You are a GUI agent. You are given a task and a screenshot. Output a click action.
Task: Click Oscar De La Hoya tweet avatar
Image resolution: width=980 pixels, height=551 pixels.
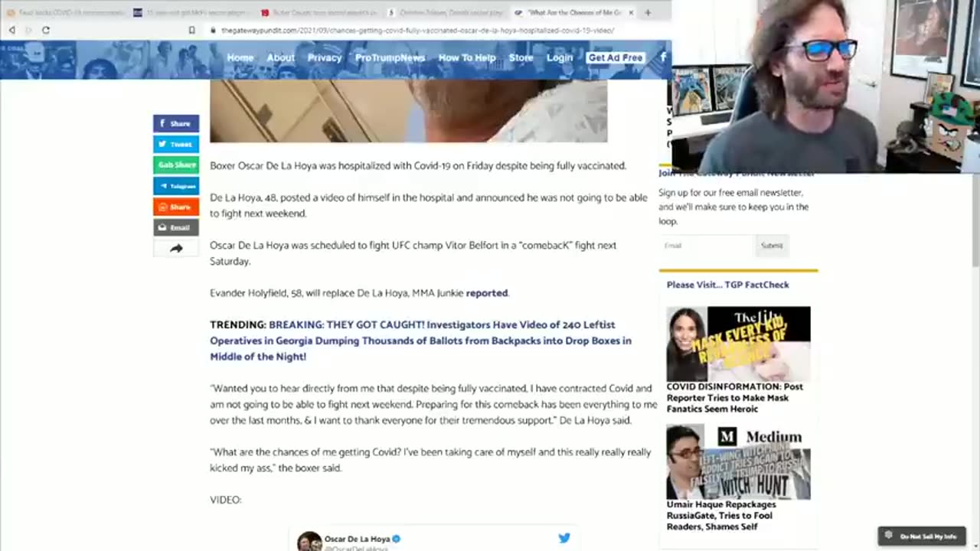309,541
